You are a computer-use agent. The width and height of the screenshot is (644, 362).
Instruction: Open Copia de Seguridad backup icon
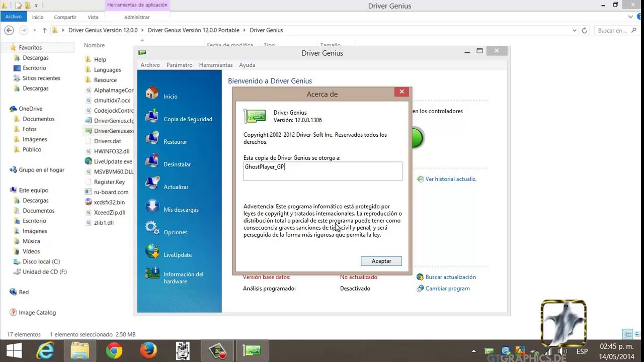pyautogui.click(x=152, y=116)
